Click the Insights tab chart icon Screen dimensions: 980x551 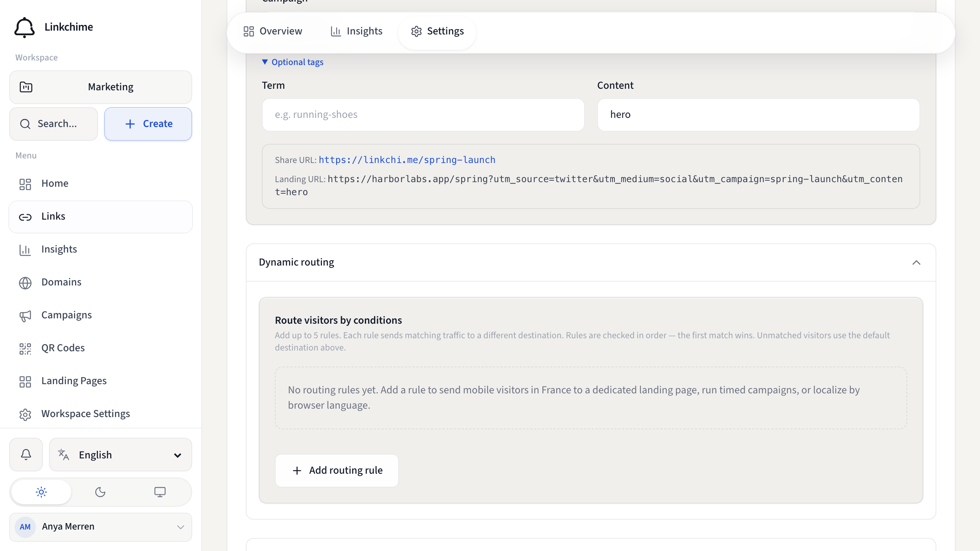click(x=336, y=31)
